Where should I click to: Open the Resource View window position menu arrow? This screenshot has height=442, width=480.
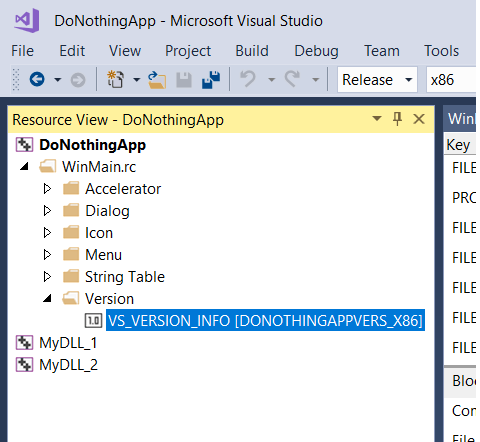pos(377,118)
